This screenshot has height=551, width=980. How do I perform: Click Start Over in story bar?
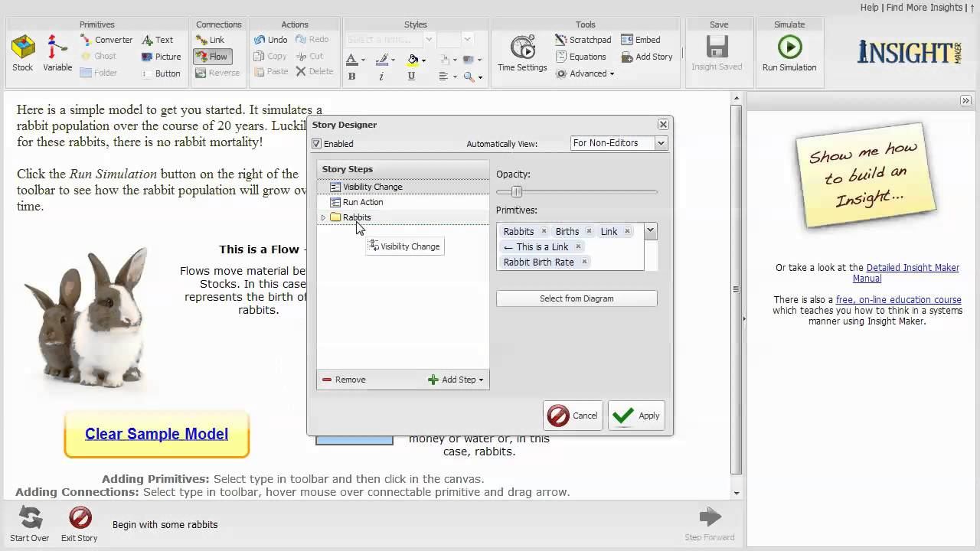click(30, 523)
